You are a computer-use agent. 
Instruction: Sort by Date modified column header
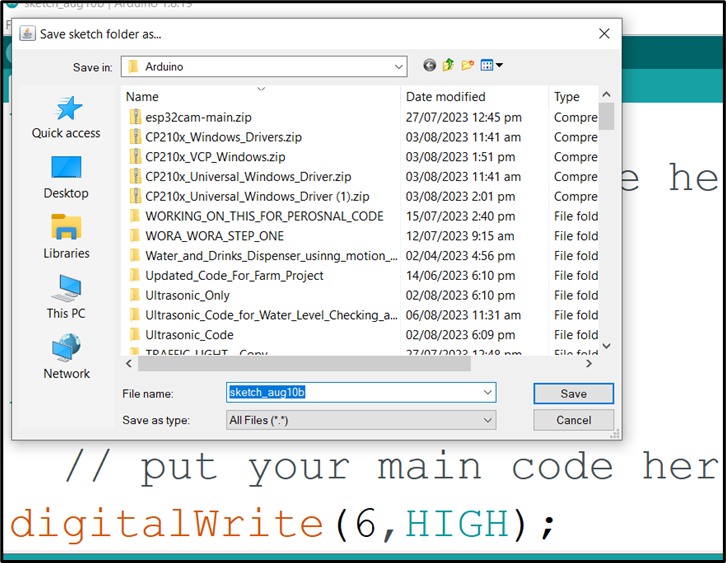[x=445, y=96]
